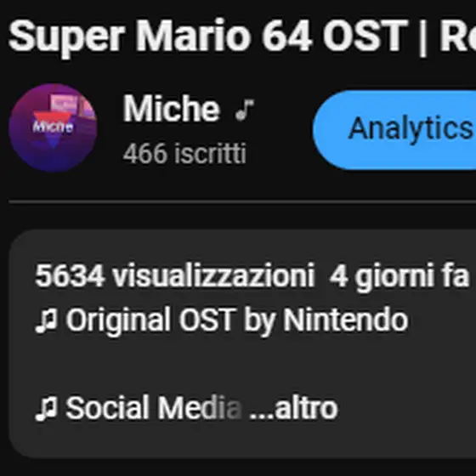Click the music note beside Miche name
Image resolution: width=476 pixels, height=476 pixels.
click(245, 110)
